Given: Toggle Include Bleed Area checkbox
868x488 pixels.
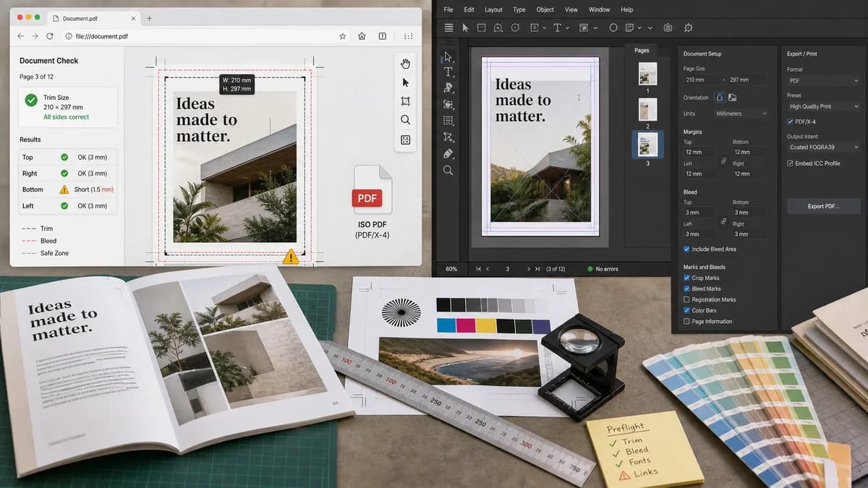Looking at the screenshot, I should 686,249.
